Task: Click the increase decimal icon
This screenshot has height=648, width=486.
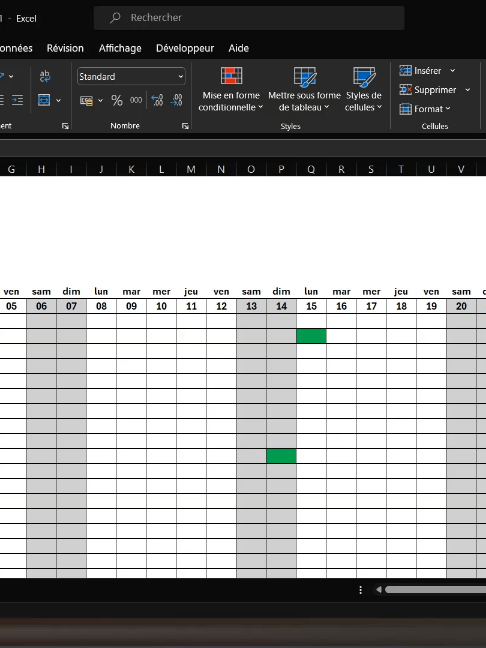Action: pyautogui.click(x=157, y=100)
